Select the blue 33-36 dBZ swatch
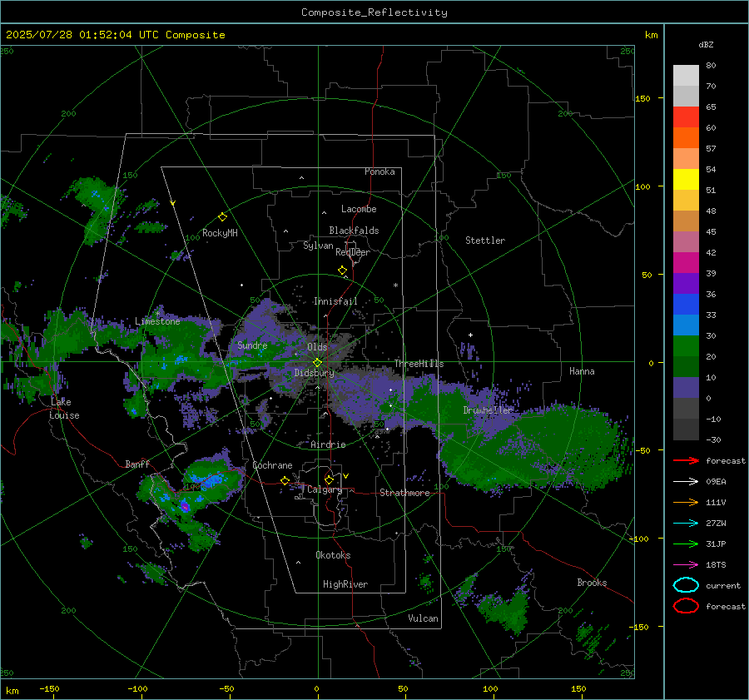The height and width of the screenshot is (700, 749). click(686, 305)
